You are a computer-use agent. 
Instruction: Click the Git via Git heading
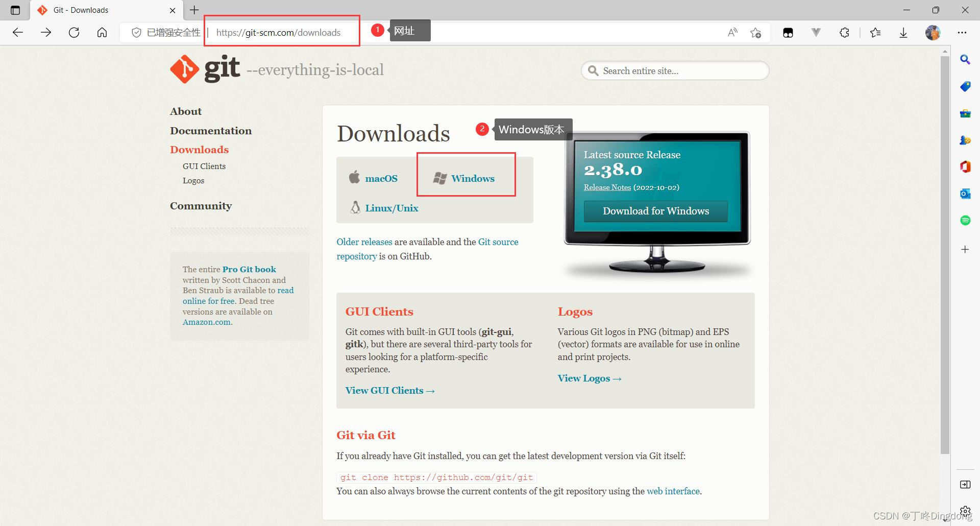point(366,435)
